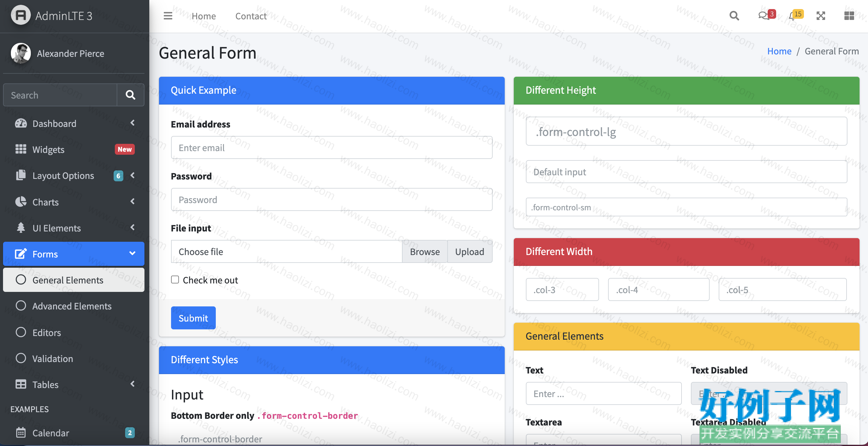The image size is (868, 446).
Task: Click the .form-control-lg input
Action: pyautogui.click(x=686, y=131)
